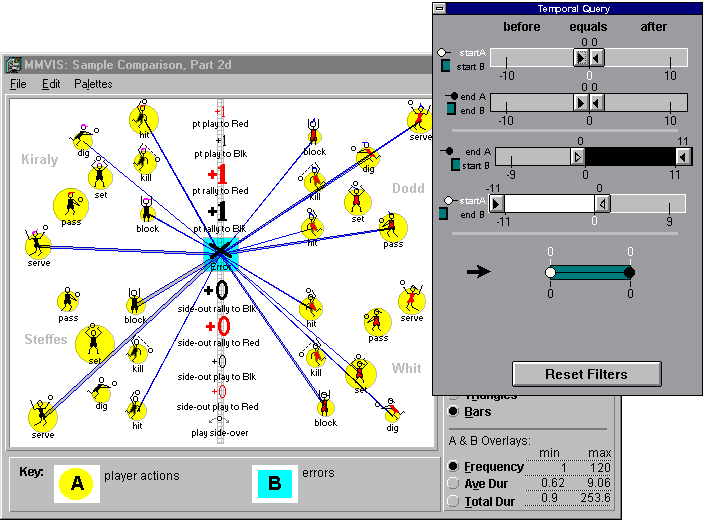Screen dimensions: 703x520
Task: Click end A/start B slider's left thumb
Action: (578, 157)
